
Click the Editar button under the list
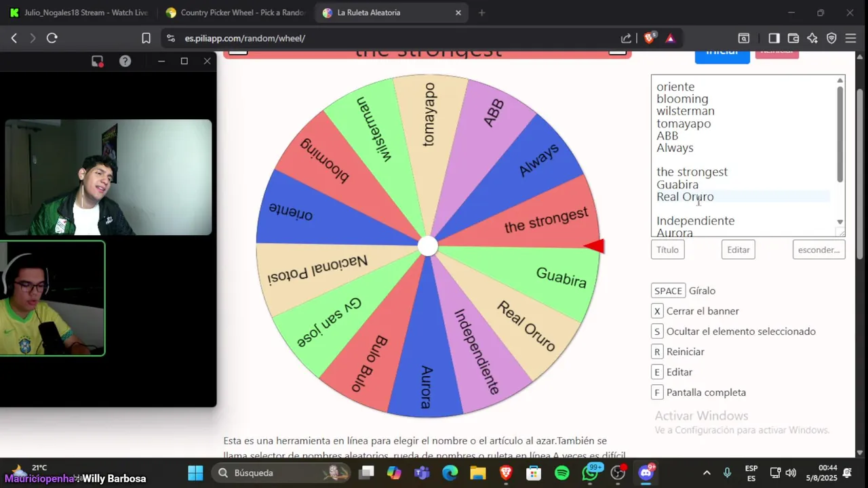(x=738, y=249)
